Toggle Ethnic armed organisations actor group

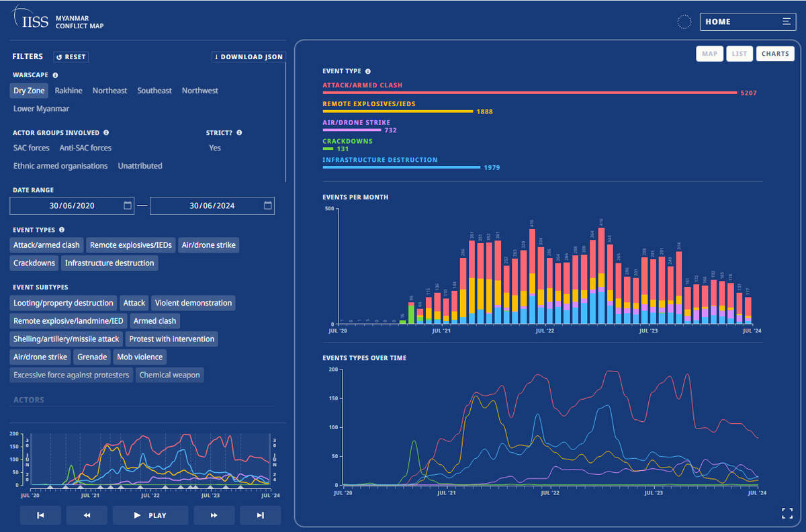tap(60, 166)
